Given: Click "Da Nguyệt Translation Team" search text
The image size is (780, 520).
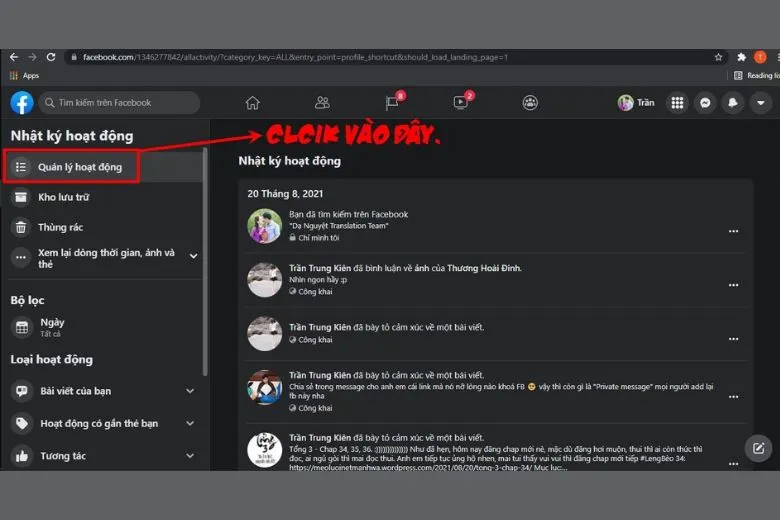Looking at the screenshot, I should tap(339, 226).
